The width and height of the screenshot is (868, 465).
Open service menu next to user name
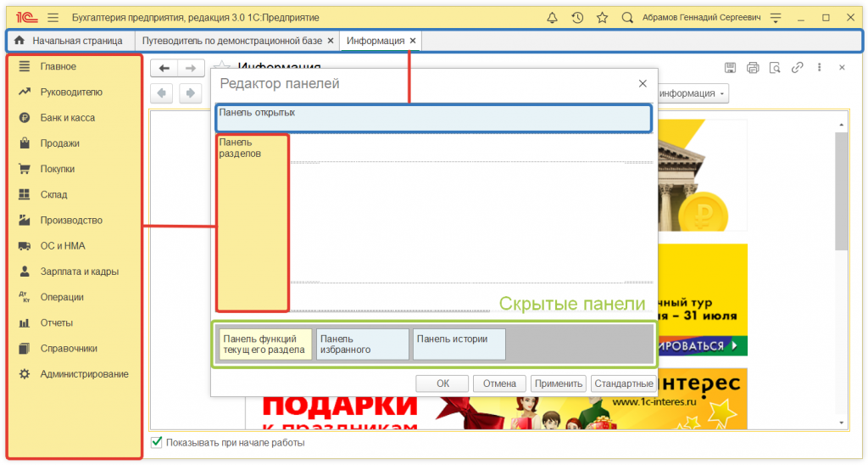(x=776, y=18)
